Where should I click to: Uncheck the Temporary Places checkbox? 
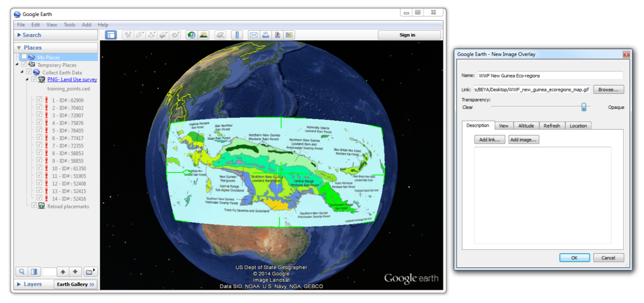[25, 64]
